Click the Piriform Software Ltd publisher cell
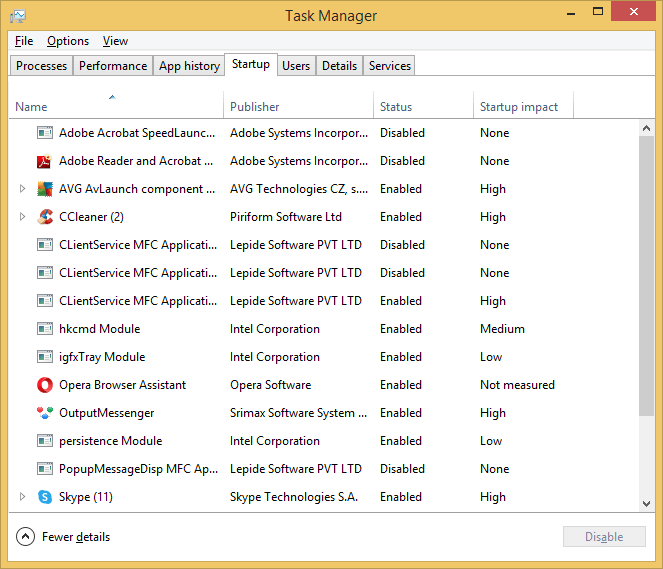 coord(286,217)
